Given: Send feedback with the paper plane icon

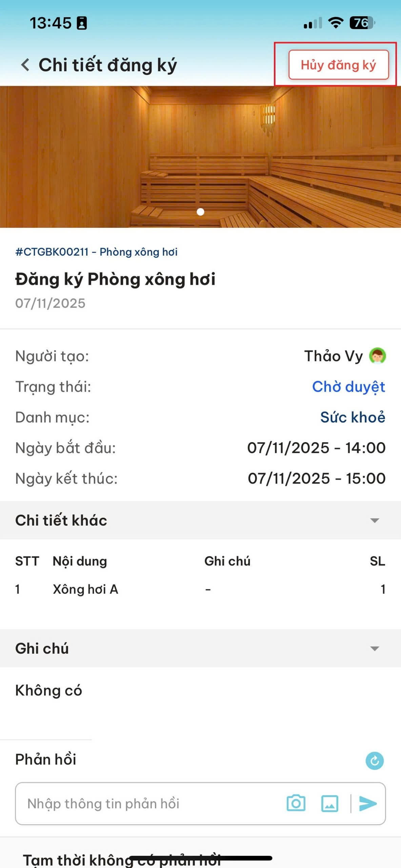Looking at the screenshot, I should point(368,803).
